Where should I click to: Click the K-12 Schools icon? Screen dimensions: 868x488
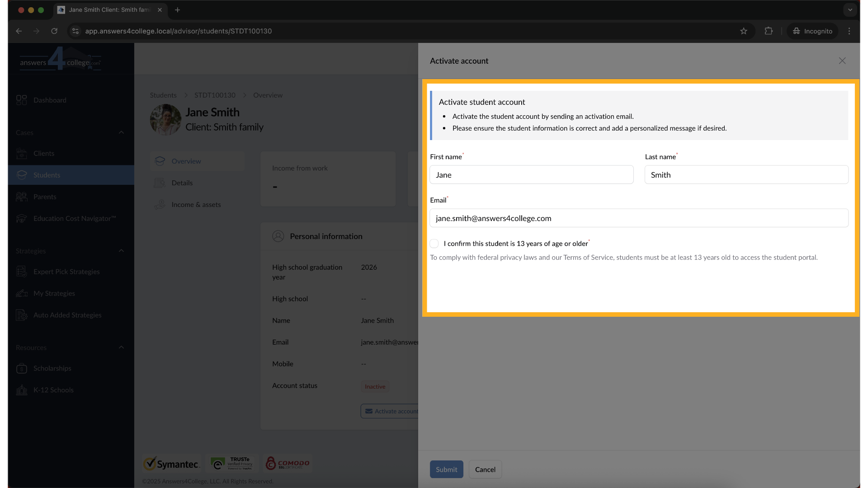click(21, 390)
